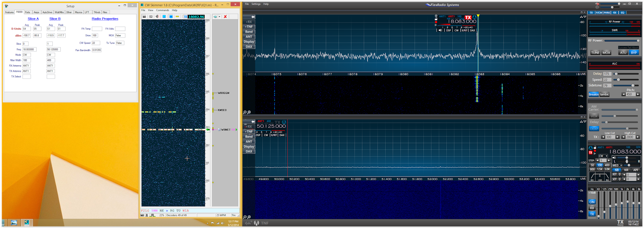Click the blue minus-square icon in CW Skimmer toolbar
Screen dimensions: 644x228
click(171, 17)
